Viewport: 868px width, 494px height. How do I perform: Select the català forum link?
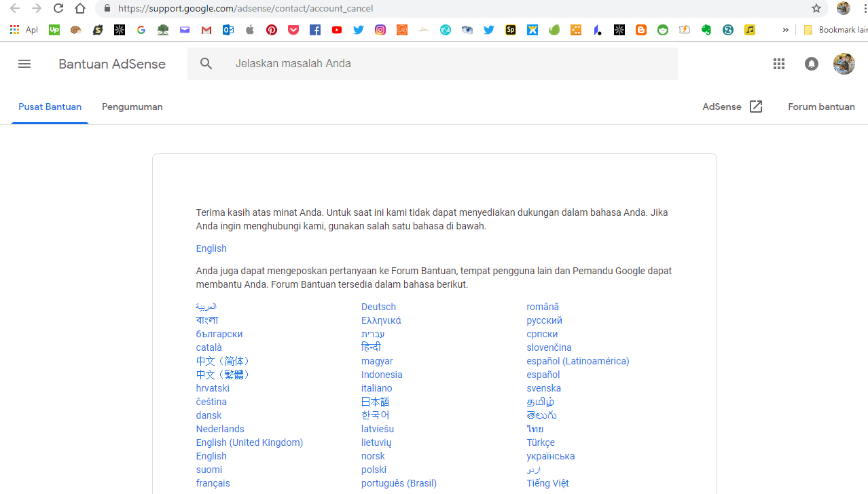[209, 347]
